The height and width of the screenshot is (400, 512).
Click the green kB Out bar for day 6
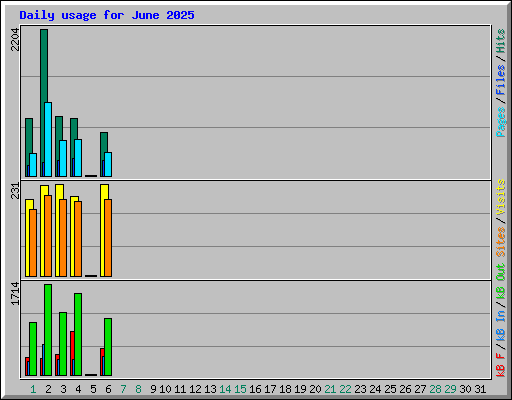coord(108,347)
